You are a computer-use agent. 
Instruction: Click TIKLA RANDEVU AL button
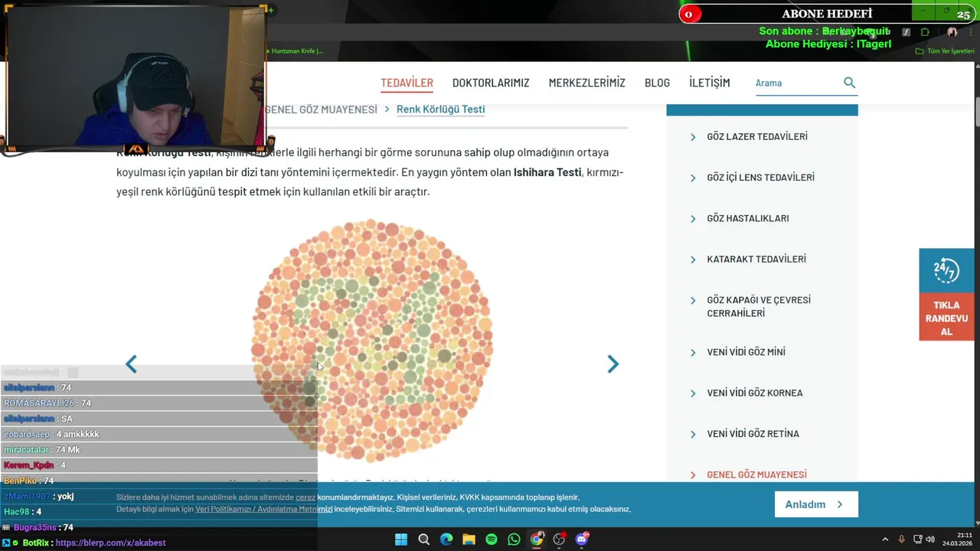946,318
